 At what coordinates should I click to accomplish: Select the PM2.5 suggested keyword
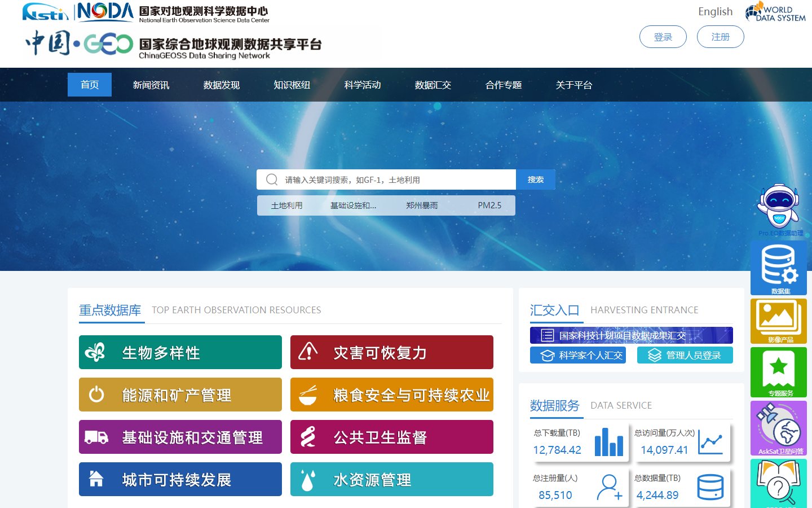(489, 205)
